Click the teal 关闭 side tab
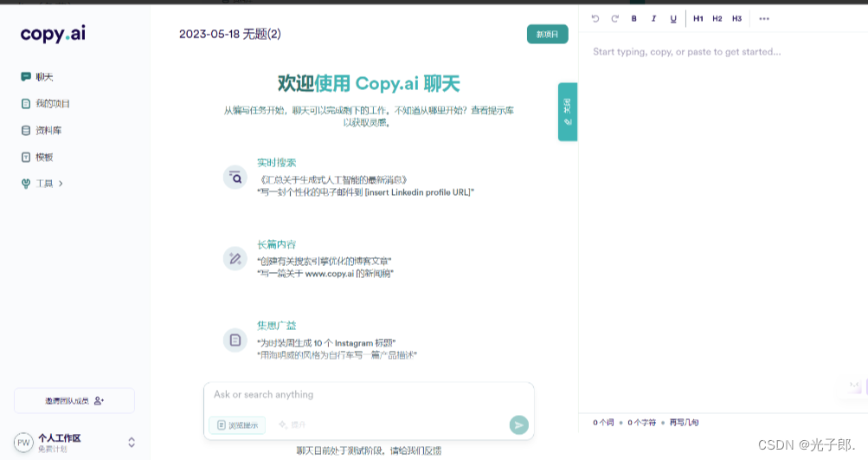This screenshot has width=868, height=460. pyautogui.click(x=568, y=112)
